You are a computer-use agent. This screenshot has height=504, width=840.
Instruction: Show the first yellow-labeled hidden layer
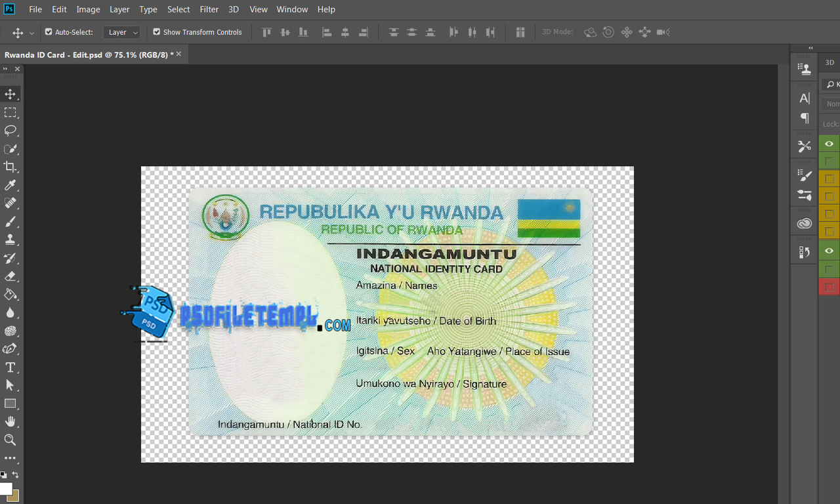(x=829, y=178)
